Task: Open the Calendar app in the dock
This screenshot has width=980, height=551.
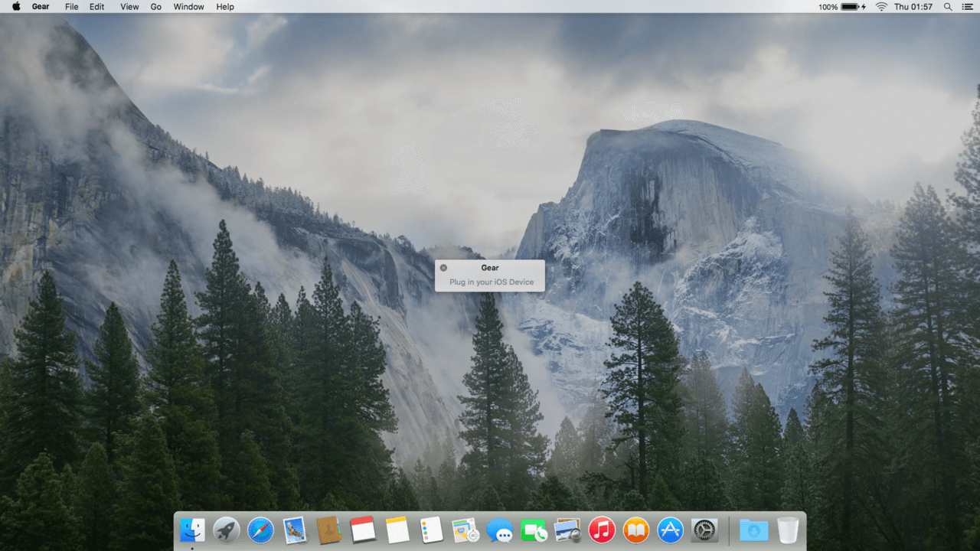Action: click(x=363, y=530)
